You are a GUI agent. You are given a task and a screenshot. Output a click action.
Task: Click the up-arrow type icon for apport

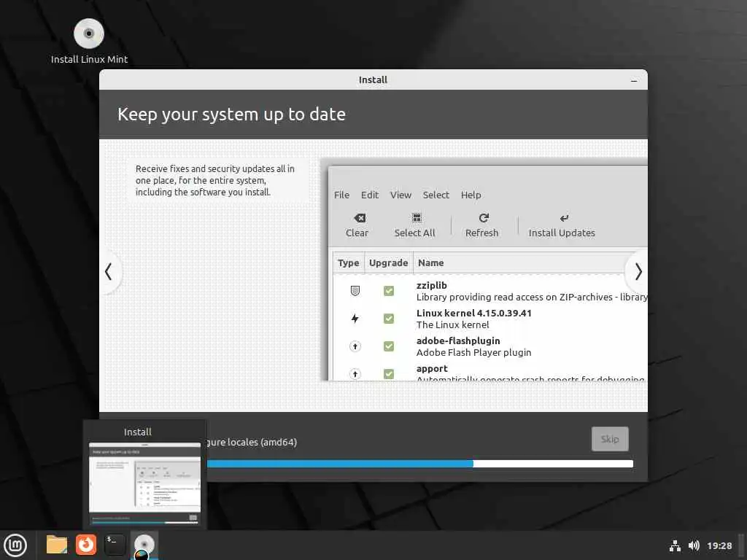click(x=355, y=374)
